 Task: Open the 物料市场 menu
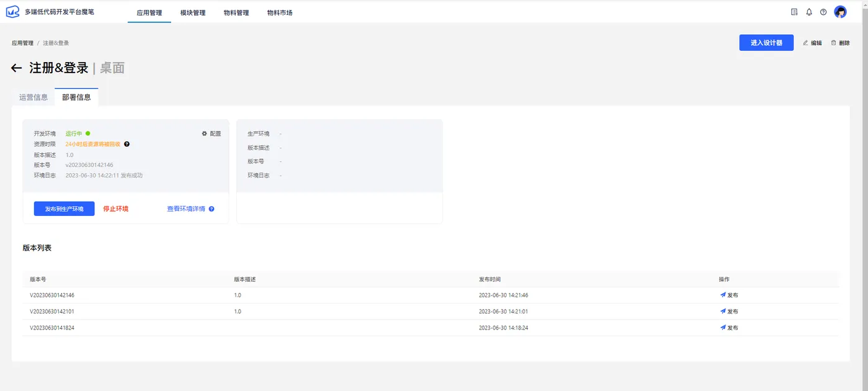[280, 12]
